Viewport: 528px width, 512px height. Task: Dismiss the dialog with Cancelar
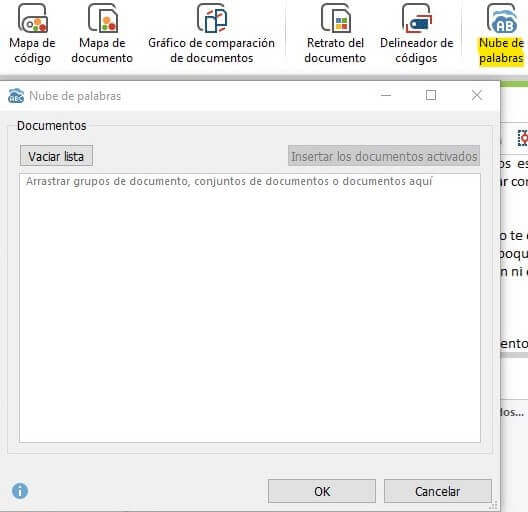tap(437, 491)
